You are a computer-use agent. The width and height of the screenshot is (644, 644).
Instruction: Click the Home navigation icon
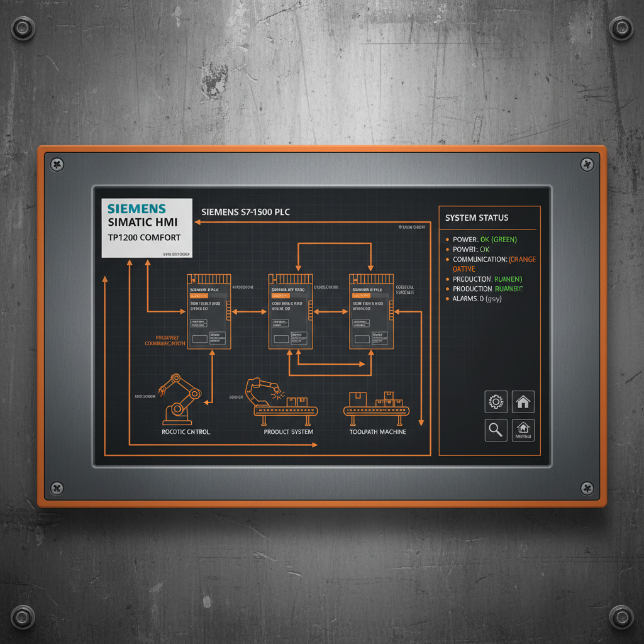coord(524,402)
